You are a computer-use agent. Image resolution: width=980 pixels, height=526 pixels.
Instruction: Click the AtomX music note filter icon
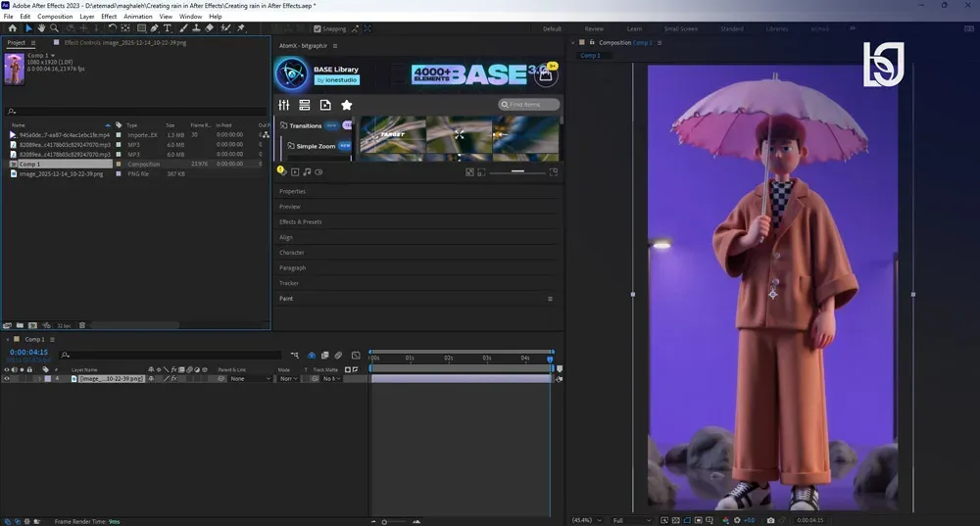coord(307,171)
